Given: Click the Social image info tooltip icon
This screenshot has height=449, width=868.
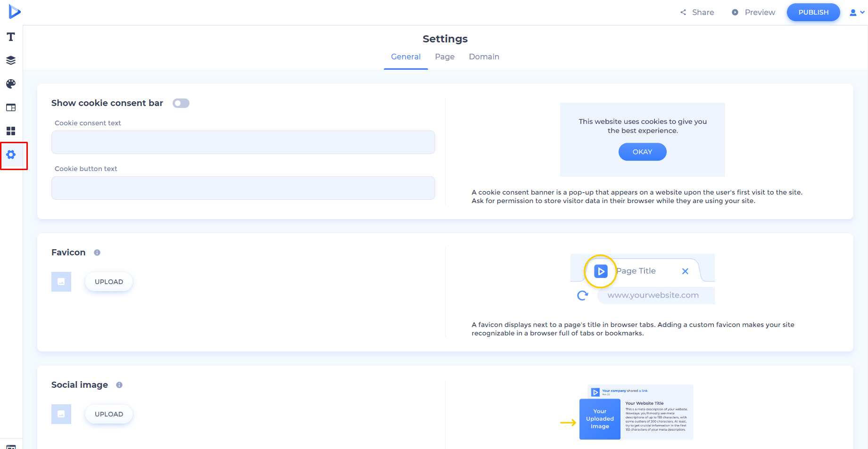Looking at the screenshot, I should point(119,385).
